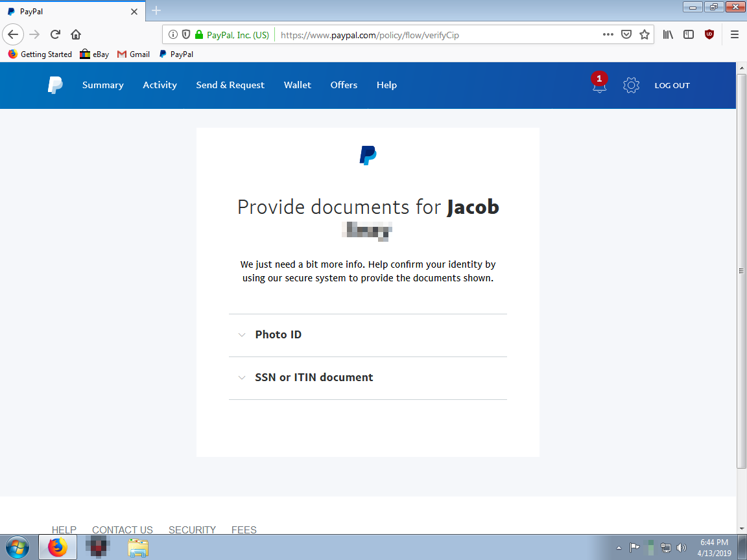The width and height of the screenshot is (747, 560).
Task: Select the PayPal browser tab
Action: tap(73, 12)
